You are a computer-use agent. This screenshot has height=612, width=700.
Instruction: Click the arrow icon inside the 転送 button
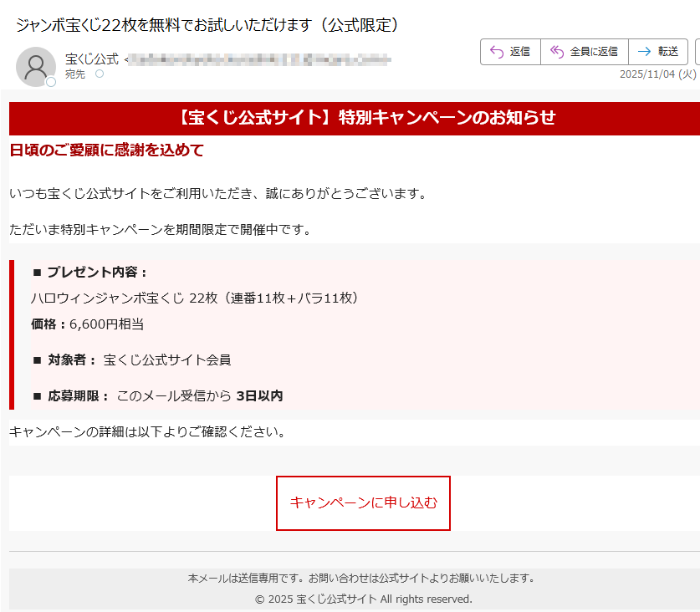(645, 52)
